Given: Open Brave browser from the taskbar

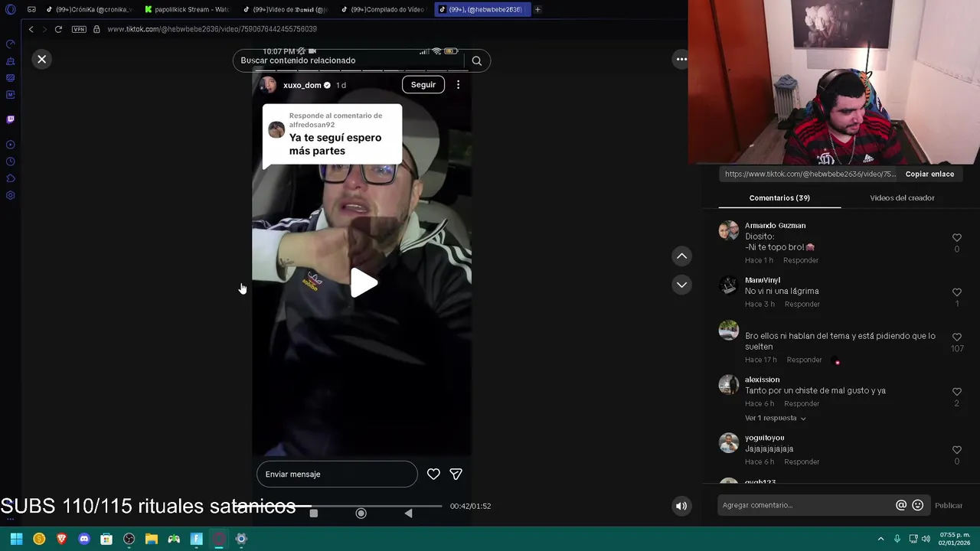Looking at the screenshot, I should (61, 539).
